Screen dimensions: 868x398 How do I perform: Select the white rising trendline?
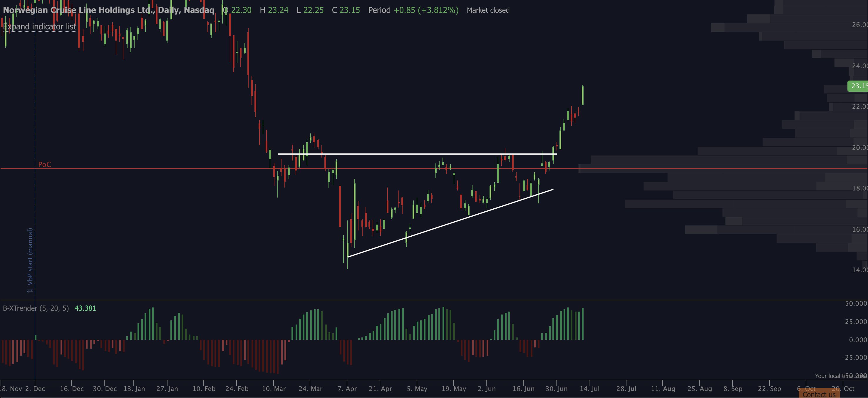click(x=450, y=223)
